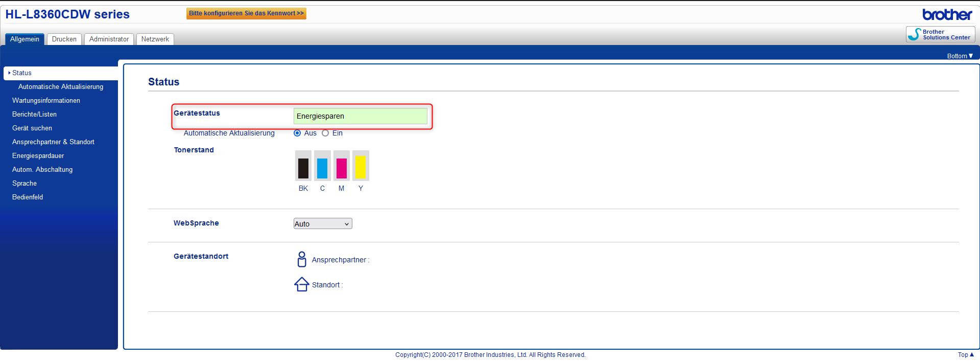
Task: Click the password configuration notice
Action: point(246,13)
